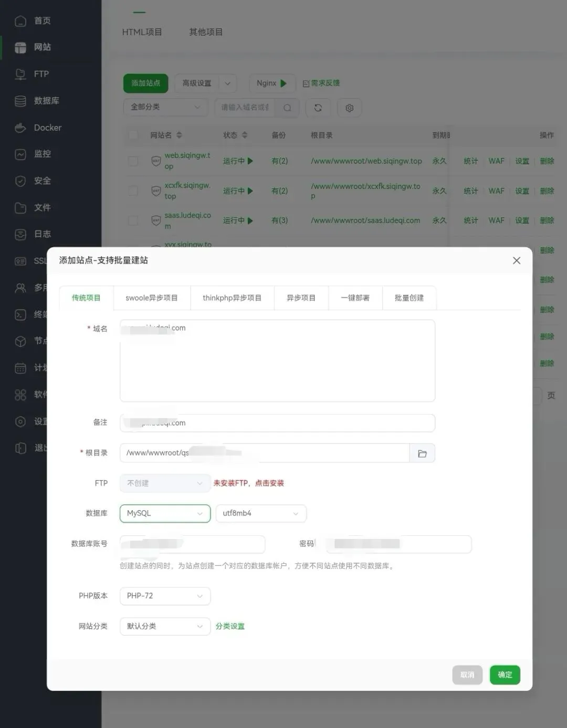Open the 全部分类 category dropdown

[x=165, y=107]
